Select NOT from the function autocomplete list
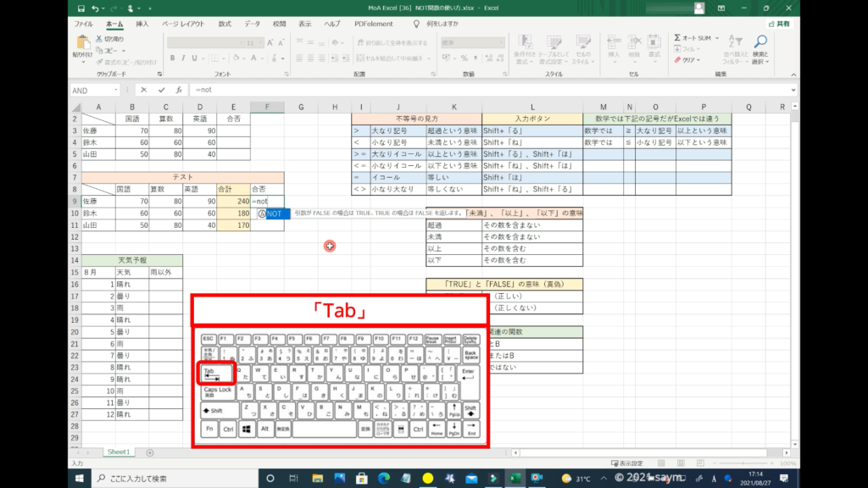Image resolution: width=868 pixels, height=488 pixels. pos(274,214)
